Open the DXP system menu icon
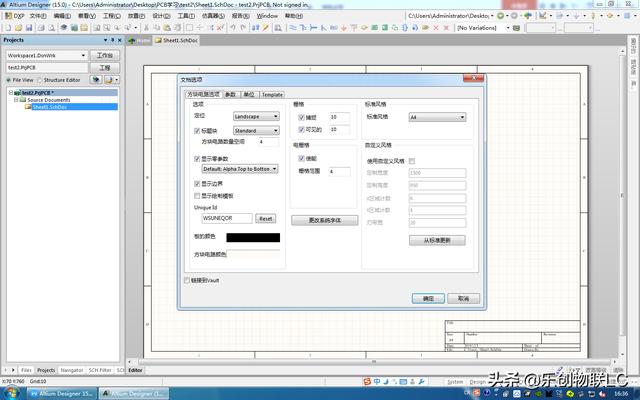640x400 pixels. 9,16
